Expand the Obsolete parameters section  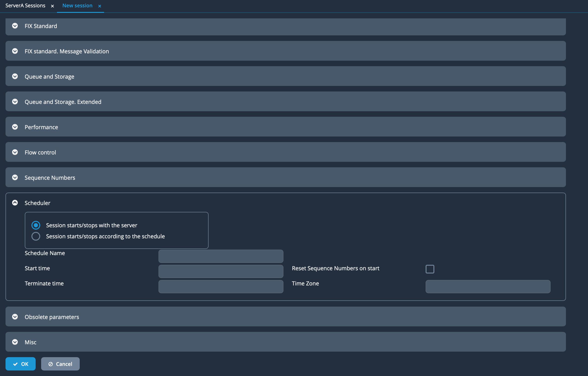click(15, 317)
